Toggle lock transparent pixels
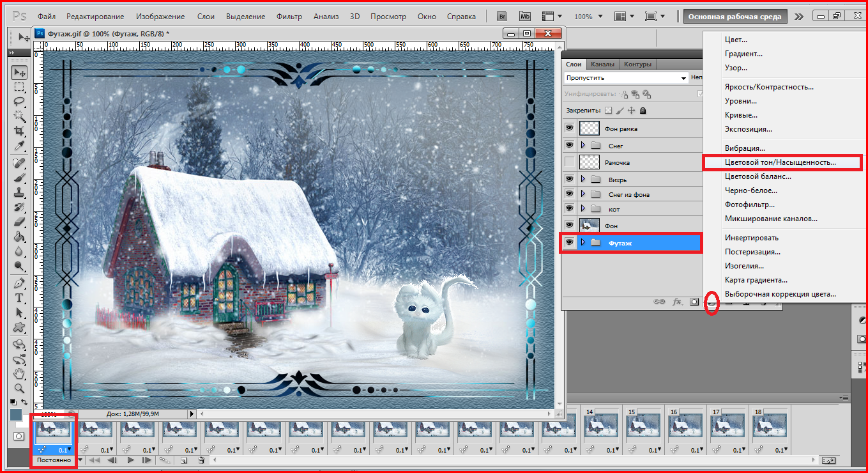 click(608, 111)
